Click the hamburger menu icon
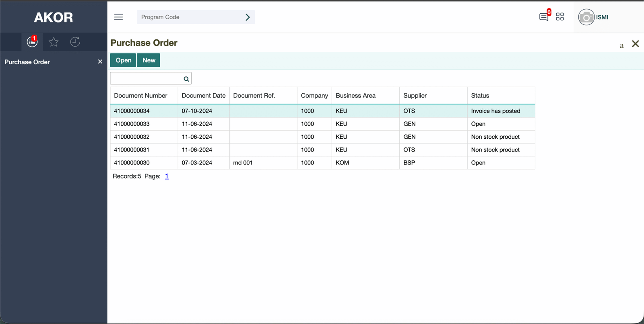 click(x=118, y=17)
